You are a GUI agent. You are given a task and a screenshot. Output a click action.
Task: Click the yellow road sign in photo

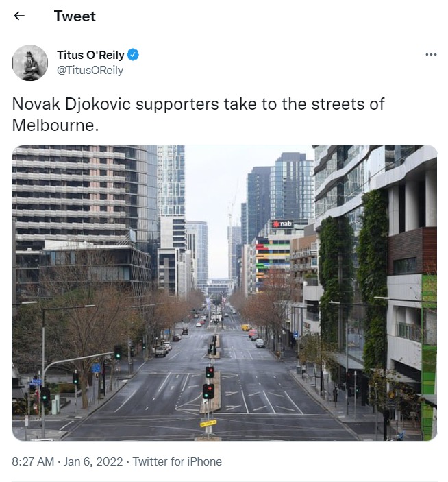click(208, 424)
